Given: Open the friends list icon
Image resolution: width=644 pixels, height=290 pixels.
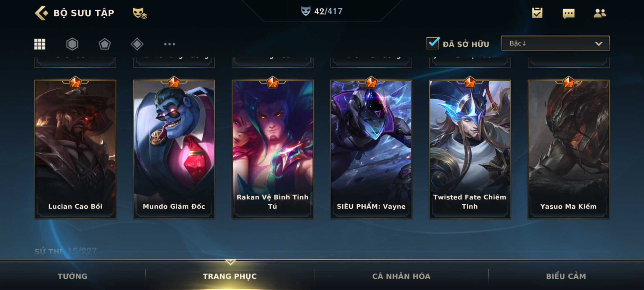Looking at the screenshot, I should [x=600, y=13].
